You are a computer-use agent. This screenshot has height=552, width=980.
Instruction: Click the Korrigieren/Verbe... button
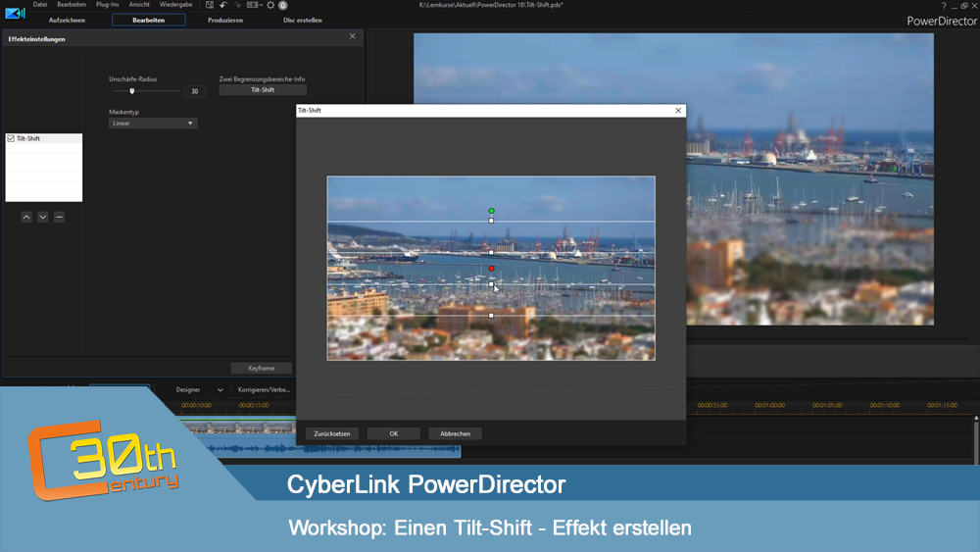pos(264,389)
